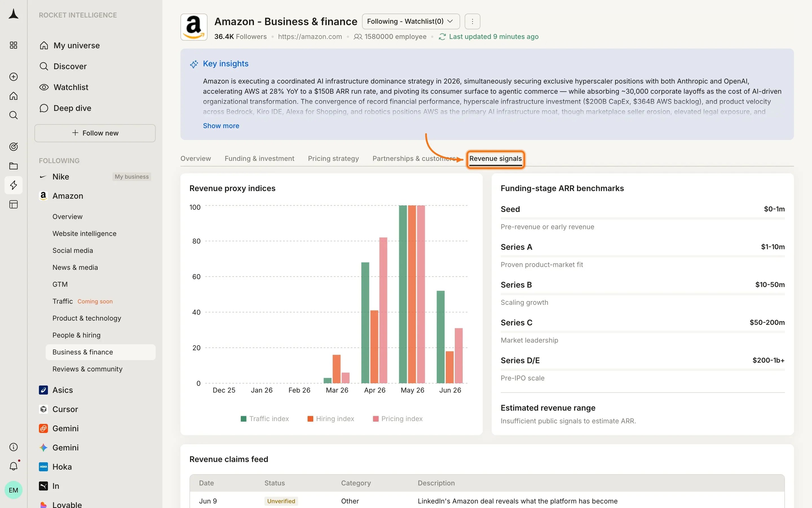The width and height of the screenshot is (812, 508).
Task: Open Traffic coming soon item
Action: click(x=83, y=301)
